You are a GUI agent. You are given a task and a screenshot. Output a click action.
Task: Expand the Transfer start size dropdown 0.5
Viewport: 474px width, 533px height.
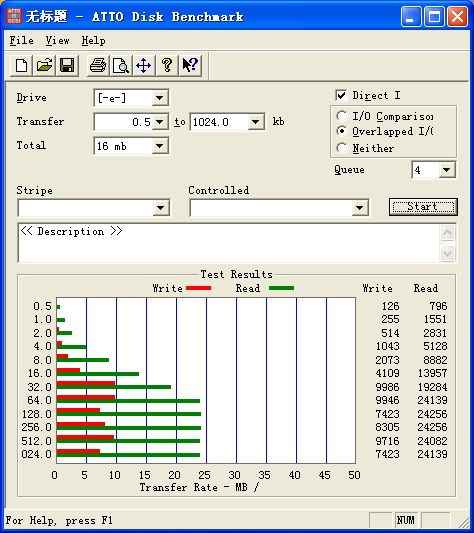tap(159, 122)
